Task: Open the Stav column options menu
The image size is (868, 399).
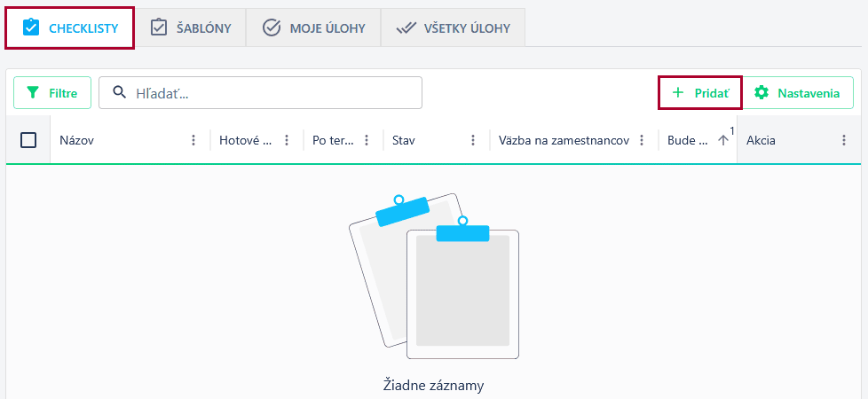Action: 473,140
